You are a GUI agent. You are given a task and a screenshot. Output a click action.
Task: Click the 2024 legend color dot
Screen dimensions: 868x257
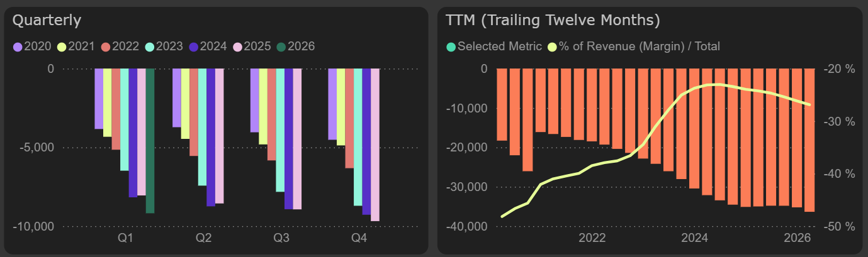(x=194, y=46)
